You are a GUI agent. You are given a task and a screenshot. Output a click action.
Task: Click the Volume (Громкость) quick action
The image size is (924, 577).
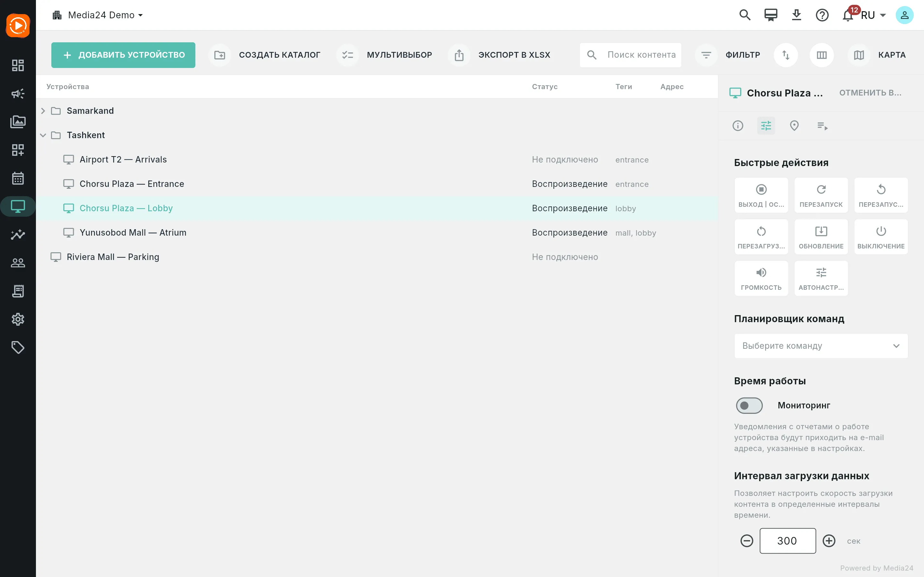761,278
